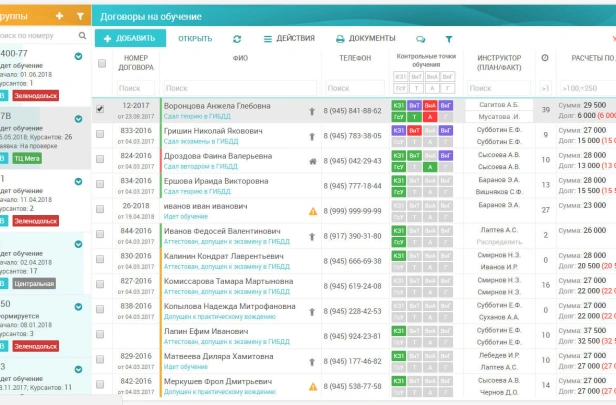This screenshot has width=616, height=405.
Task: Click the search magnifier in groups panel
Action: pos(80,35)
